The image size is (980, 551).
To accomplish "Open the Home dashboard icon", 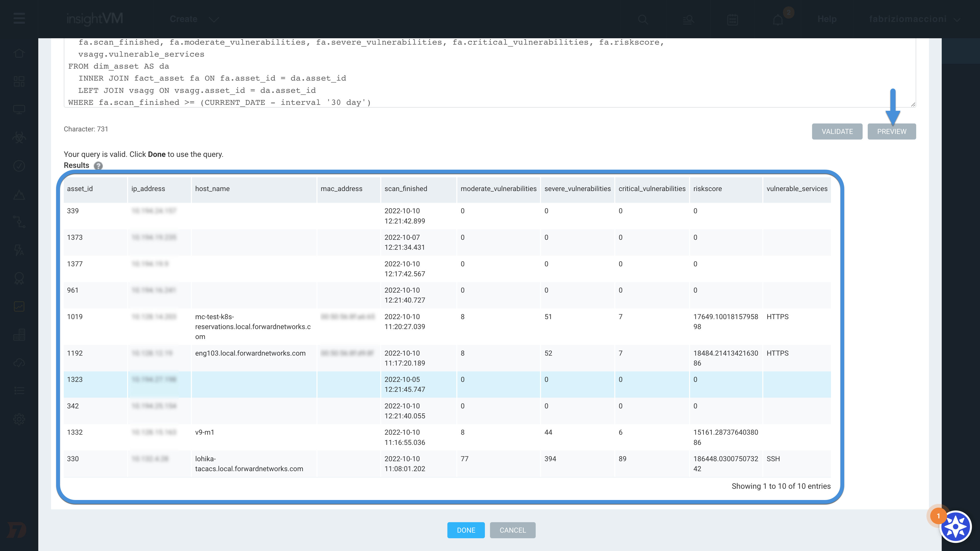I will pyautogui.click(x=19, y=53).
